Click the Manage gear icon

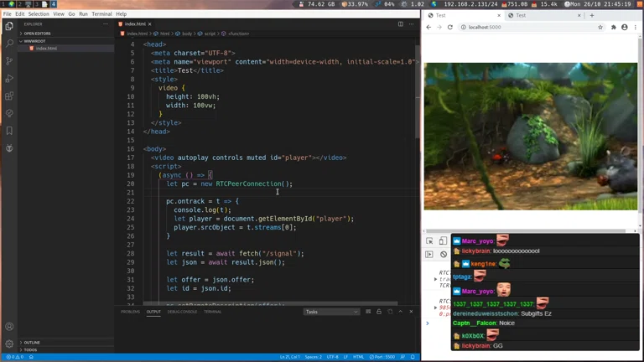(9, 344)
